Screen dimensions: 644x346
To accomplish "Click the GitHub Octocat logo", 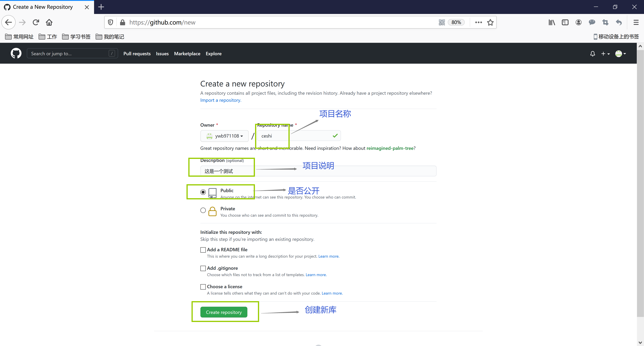I will [x=16, y=53].
